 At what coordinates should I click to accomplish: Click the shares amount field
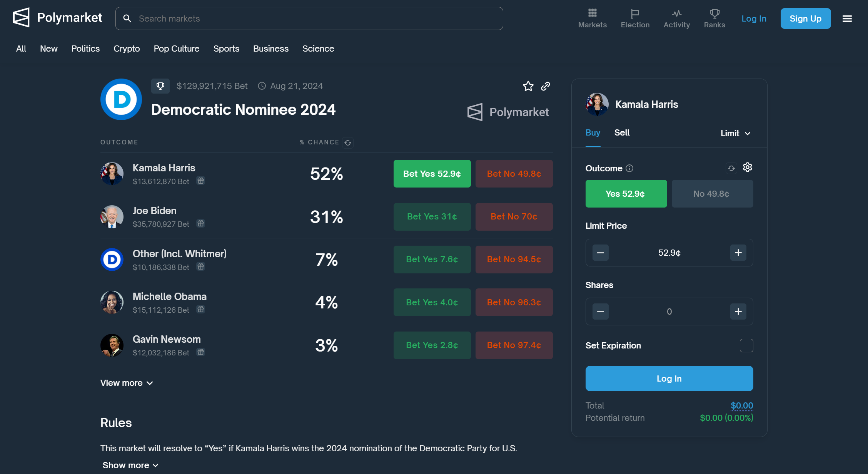(669, 312)
